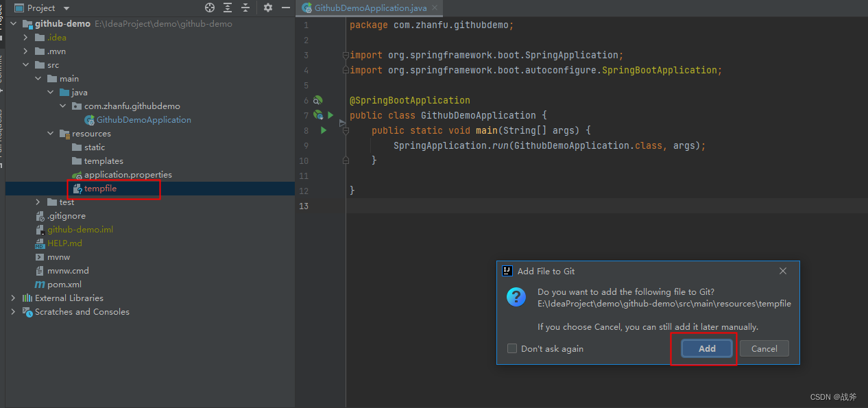Expand the .idea folder
The width and height of the screenshot is (868, 408).
click(x=26, y=38)
